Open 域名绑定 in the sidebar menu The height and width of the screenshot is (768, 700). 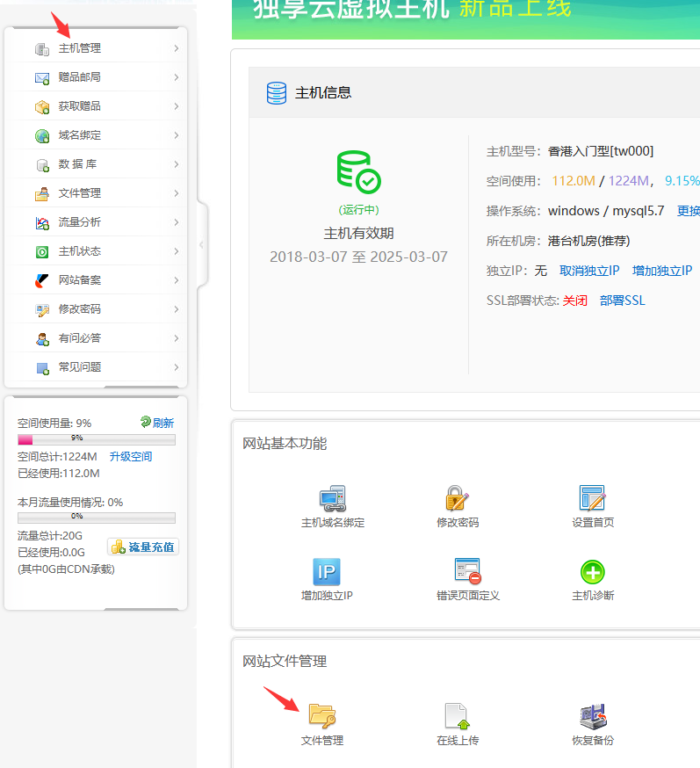click(x=79, y=135)
